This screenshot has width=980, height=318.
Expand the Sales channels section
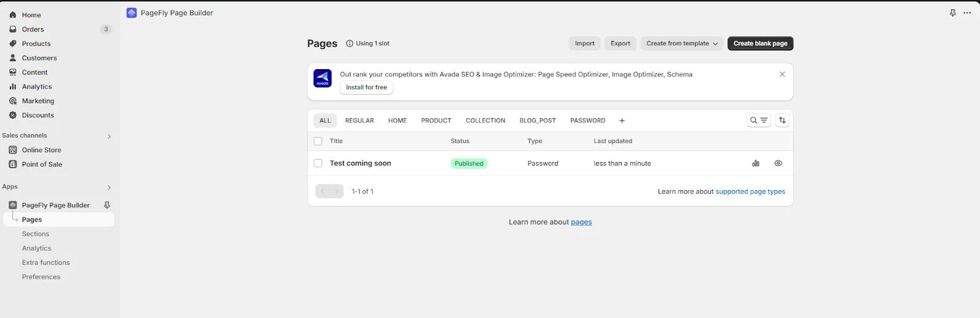pyautogui.click(x=109, y=136)
